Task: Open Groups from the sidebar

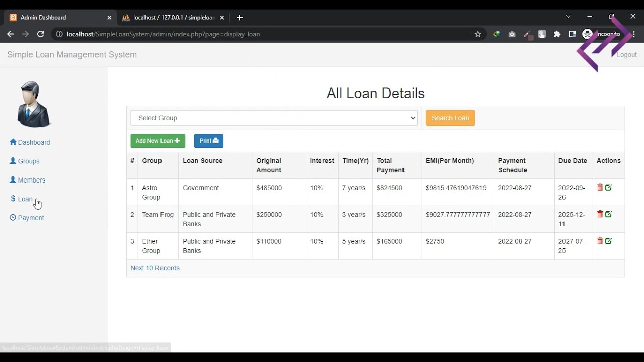Action: click(25, 161)
